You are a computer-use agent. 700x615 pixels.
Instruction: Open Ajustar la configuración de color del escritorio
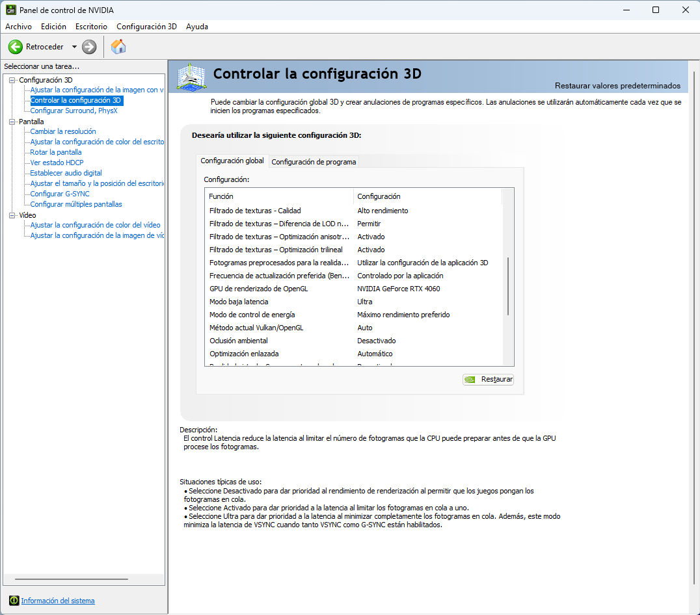(x=97, y=142)
